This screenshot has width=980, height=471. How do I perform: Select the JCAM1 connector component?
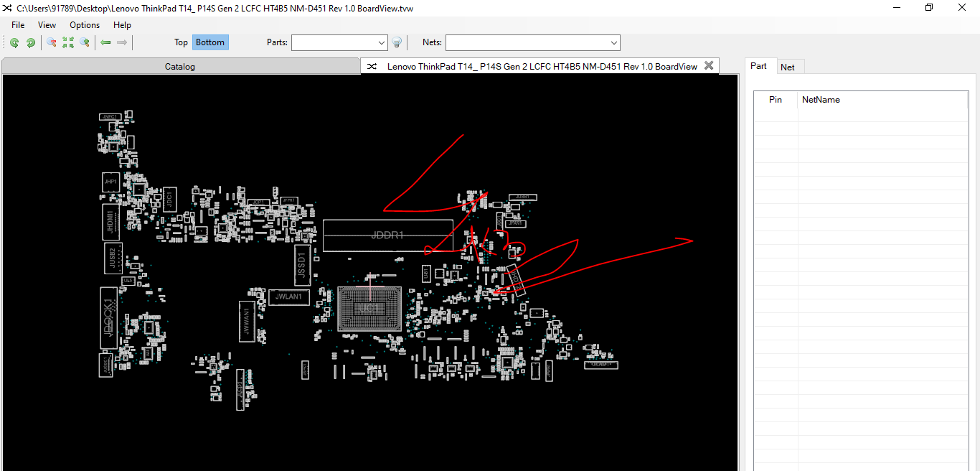coord(601,365)
